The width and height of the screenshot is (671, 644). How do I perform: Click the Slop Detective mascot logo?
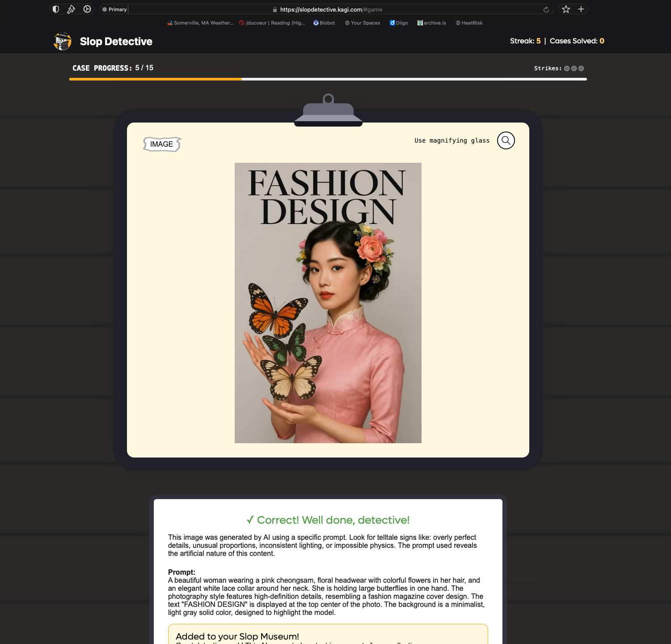63,42
